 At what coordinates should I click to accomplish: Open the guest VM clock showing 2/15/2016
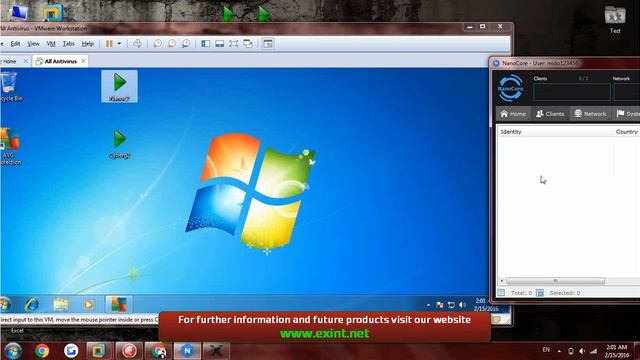coord(485,305)
